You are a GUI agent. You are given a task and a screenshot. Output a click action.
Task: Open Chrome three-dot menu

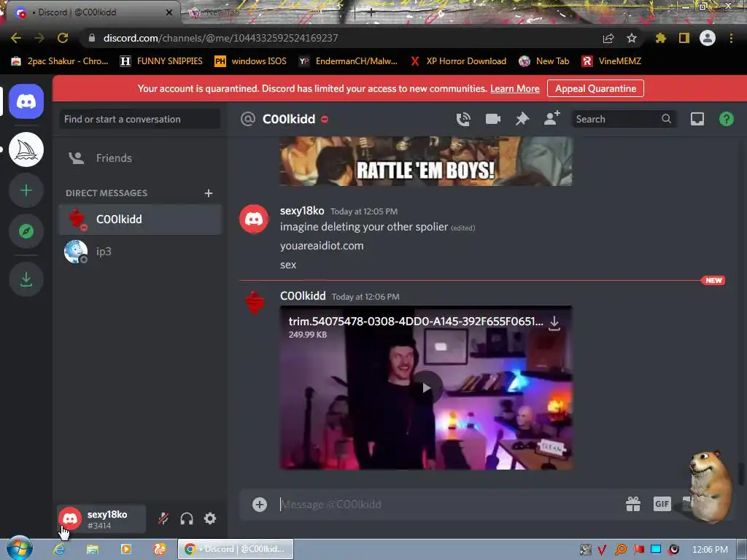[731, 38]
